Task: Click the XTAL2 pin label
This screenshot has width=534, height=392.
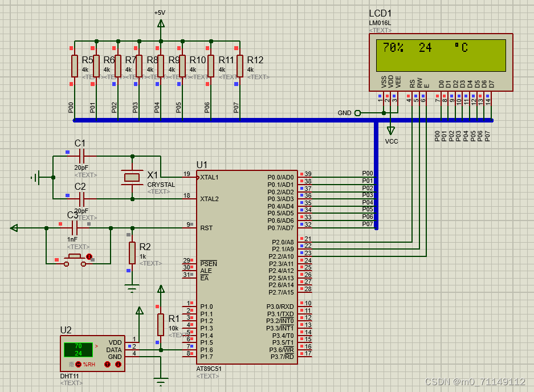Action: (209, 199)
